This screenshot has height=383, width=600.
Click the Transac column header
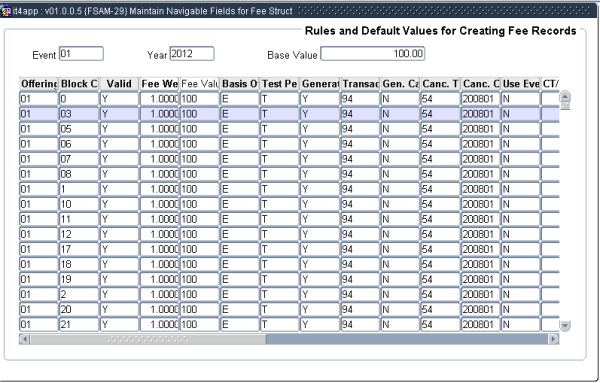click(x=360, y=84)
